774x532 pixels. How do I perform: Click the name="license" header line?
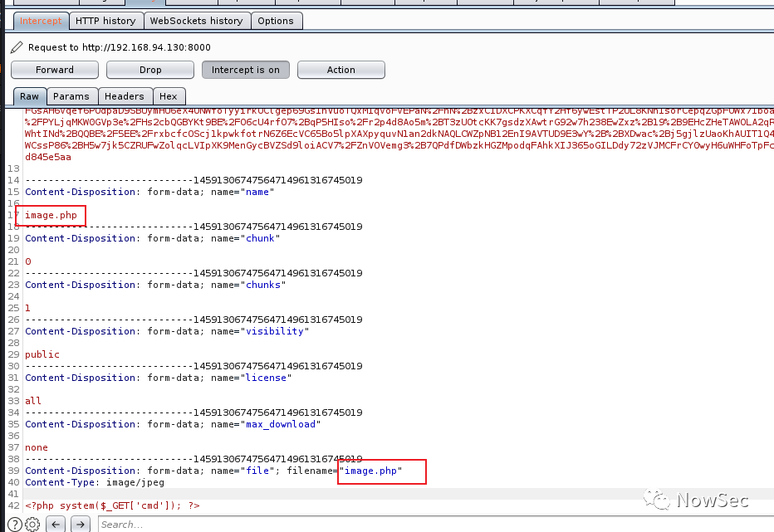[159, 378]
